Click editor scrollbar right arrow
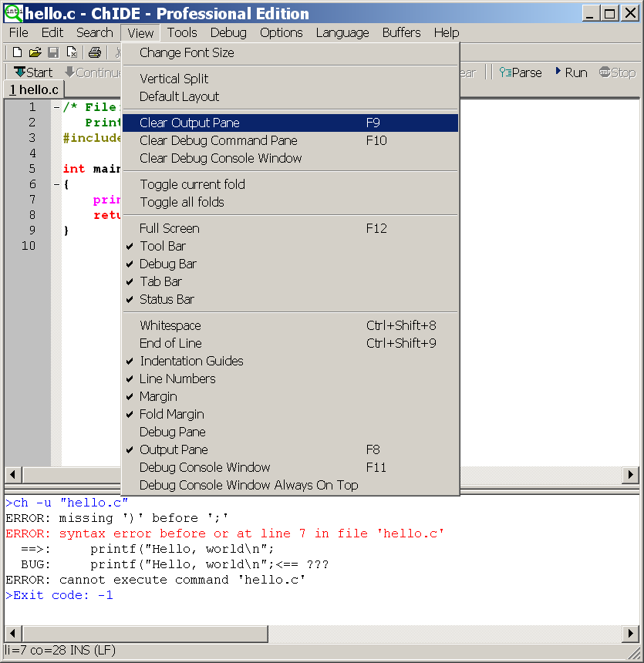Screen dimensions: 644x663 630,474
